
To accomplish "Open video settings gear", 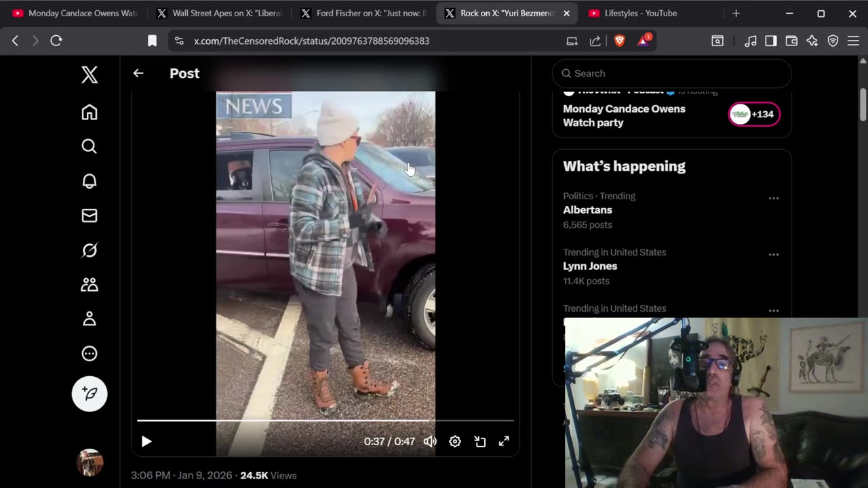I will [x=455, y=441].
